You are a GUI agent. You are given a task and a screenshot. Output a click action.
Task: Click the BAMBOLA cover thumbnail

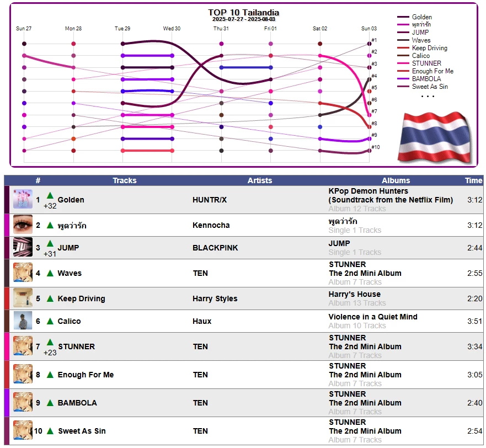point(23,402)
